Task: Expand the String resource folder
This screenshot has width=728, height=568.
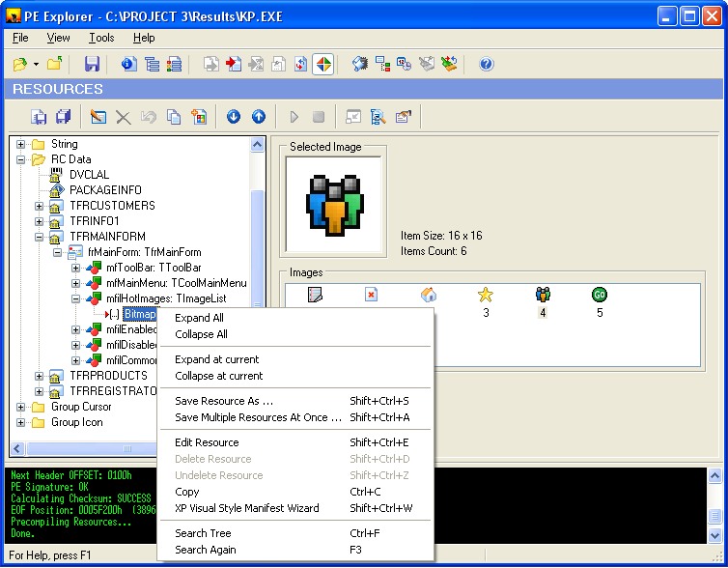Action: pos(21,144)
